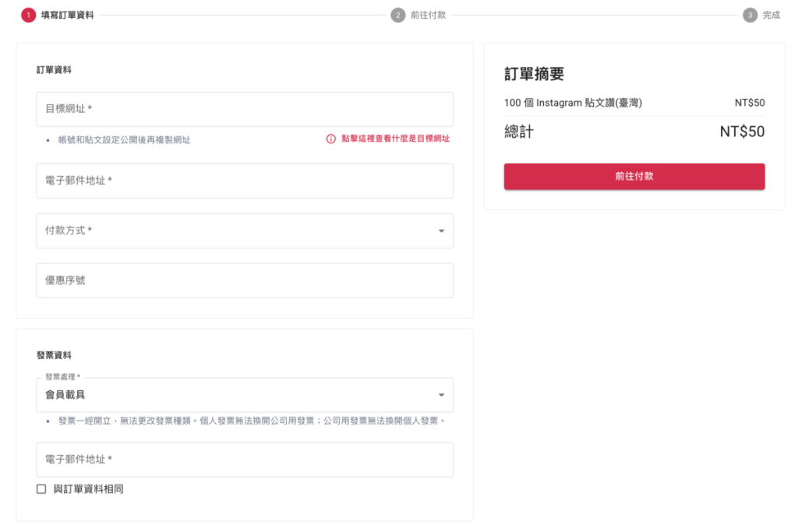The height and width of the screenshot is (532, 798).
Task: Click the large NT$50 next to 總計
Action: coord(742,132)
